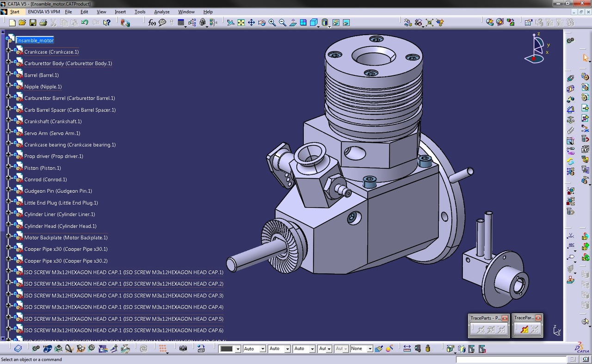The image size is (592, 364).
Task: Select the Ensamble_motor root node
Action: click(x=35, y=40)
